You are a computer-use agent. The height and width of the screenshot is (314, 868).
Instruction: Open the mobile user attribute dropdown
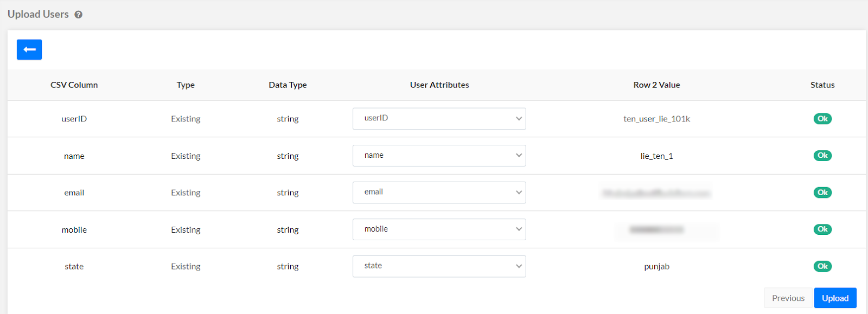(439, 229)
